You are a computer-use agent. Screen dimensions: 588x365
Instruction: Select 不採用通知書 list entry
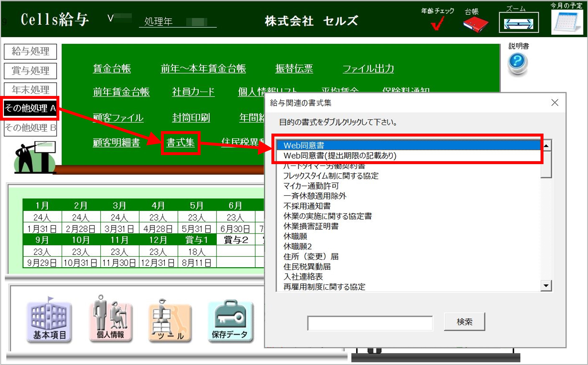pos(307,206)
